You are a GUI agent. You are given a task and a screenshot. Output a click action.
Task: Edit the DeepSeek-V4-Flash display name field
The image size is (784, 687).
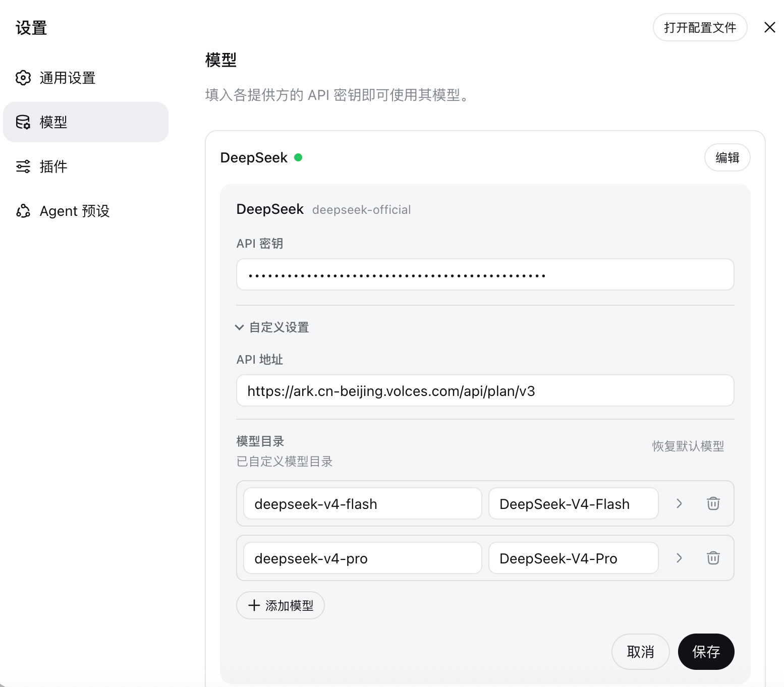[574, 503]
